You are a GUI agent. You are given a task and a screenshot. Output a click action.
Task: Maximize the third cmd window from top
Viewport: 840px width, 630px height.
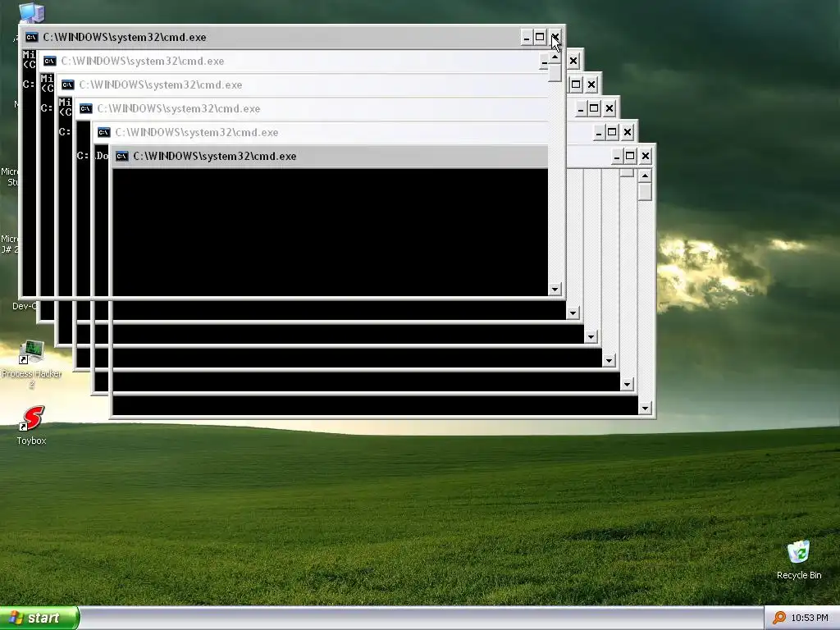pyautogui.click(x=576, y=84)
